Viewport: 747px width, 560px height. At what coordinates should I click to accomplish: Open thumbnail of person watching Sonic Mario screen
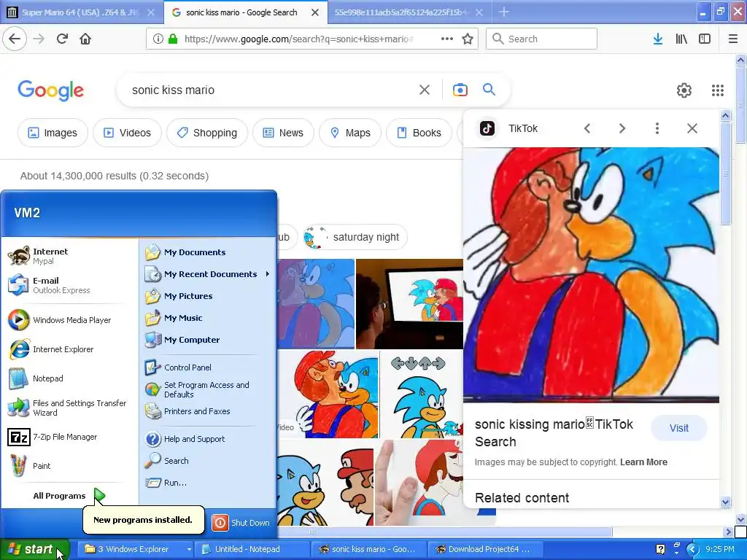pos(409,304)
